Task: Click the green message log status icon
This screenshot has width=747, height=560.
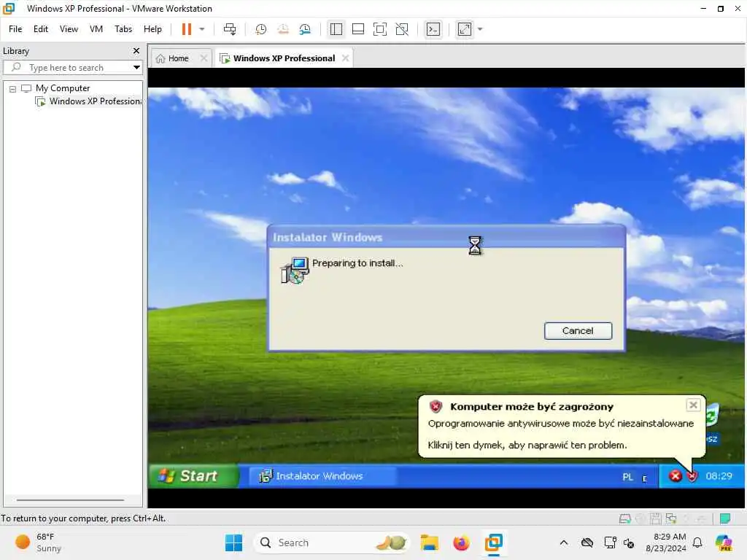Action: [x=725, y=518]
